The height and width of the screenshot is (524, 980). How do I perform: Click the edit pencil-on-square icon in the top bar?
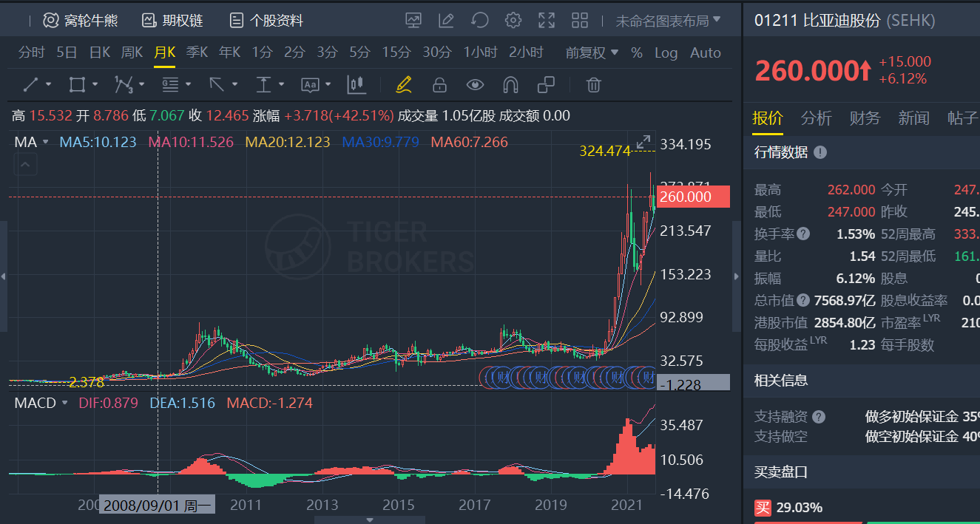[x=446, y=21]
